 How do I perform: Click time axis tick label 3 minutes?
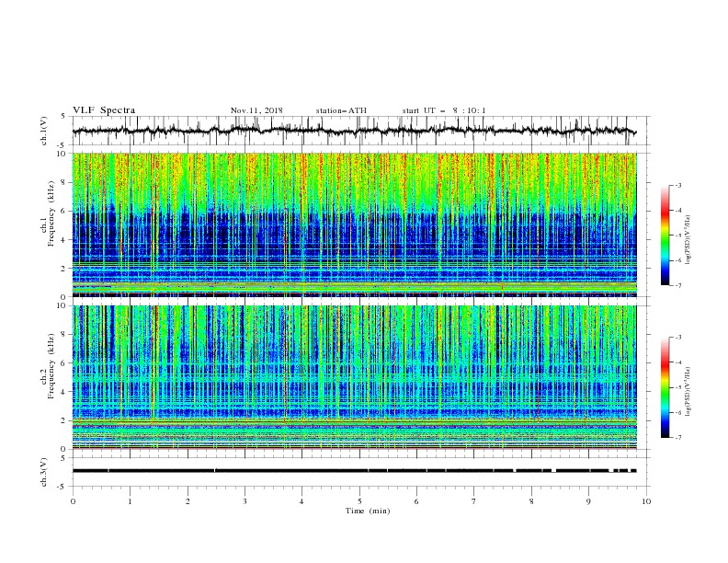tap(245, 501)
